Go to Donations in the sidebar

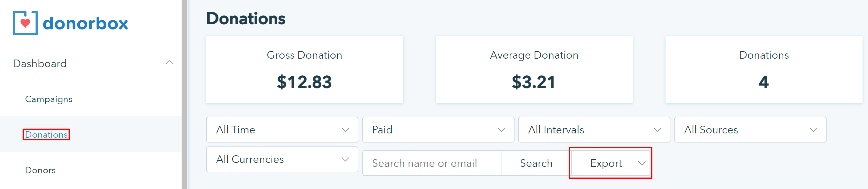click(46, 135)
